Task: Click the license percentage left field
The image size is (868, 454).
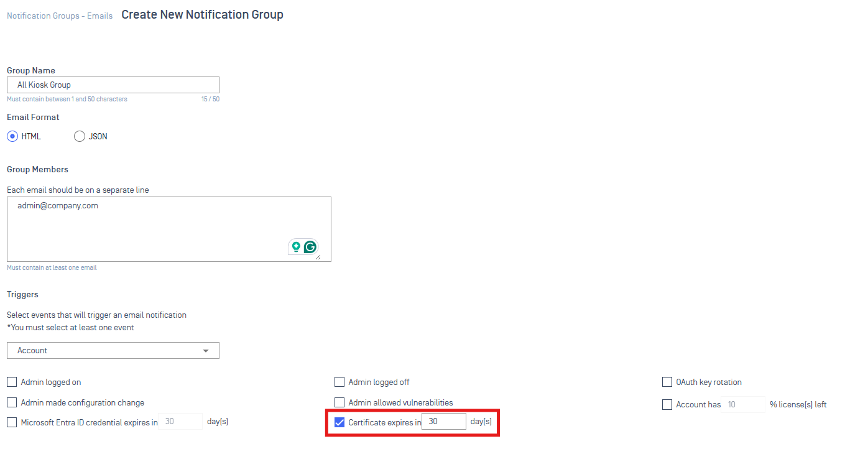Action: coord(743,404)
